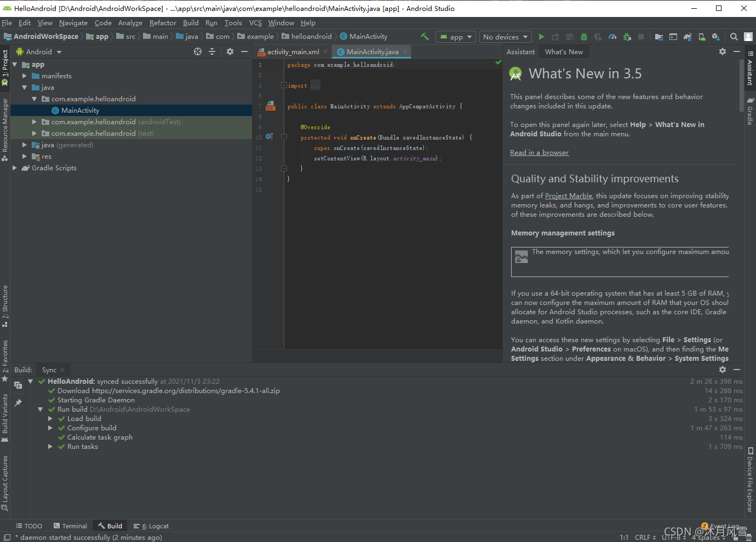Open the Refactor menu

pyautogui.click(x=163, y=23)
